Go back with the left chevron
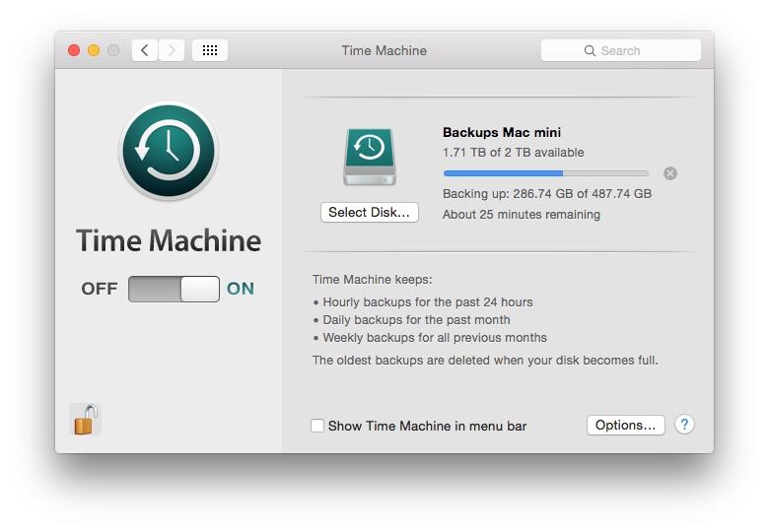 point(145,50)
